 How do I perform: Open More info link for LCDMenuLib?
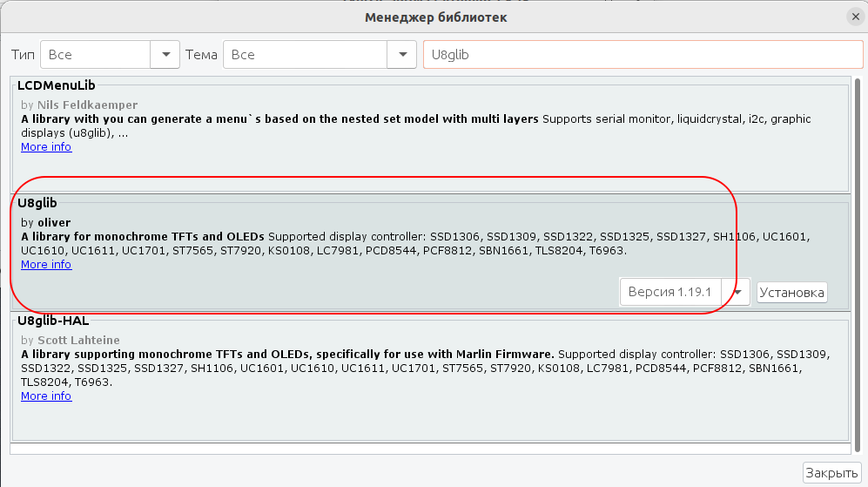[46, 146]
